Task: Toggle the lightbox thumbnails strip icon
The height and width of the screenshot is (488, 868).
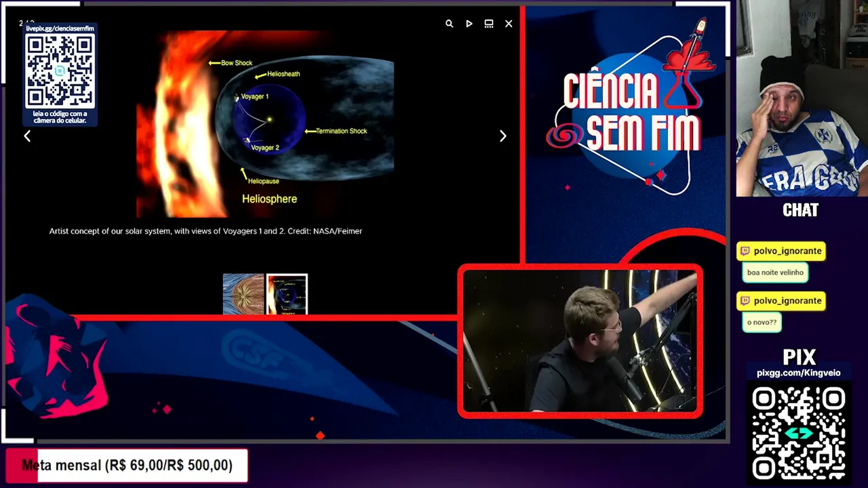Action: [x=489, y=24]
